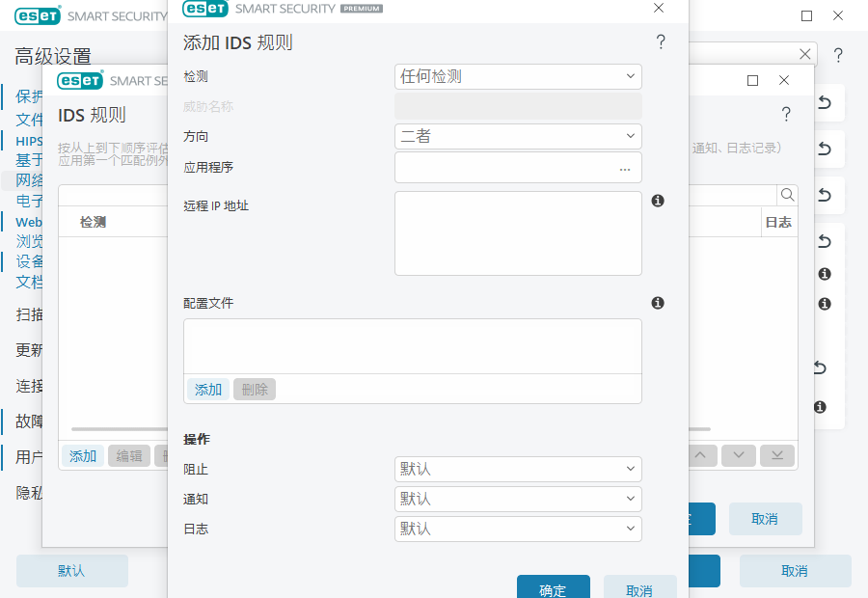Click the info icon next to 配置文件
This screenshot has height=598, width=868.
657,302
